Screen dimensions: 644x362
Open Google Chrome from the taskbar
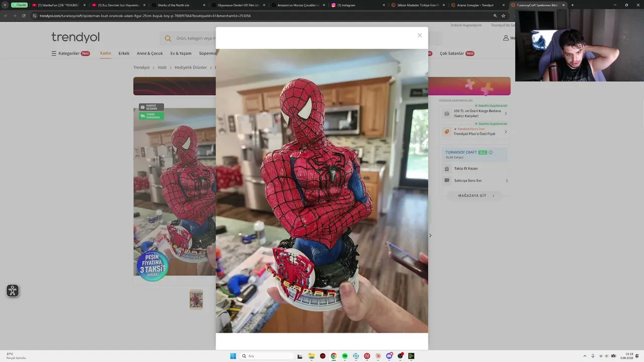(334, 356)
